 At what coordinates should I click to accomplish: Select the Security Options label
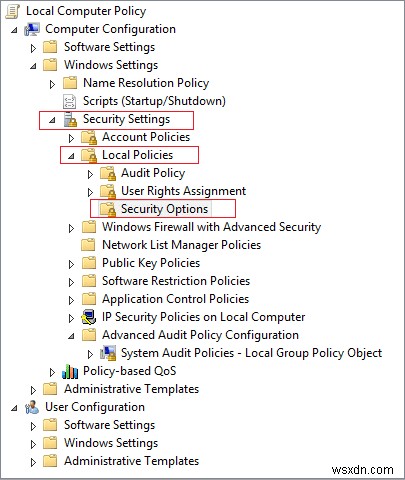click(x=164, y=209)
